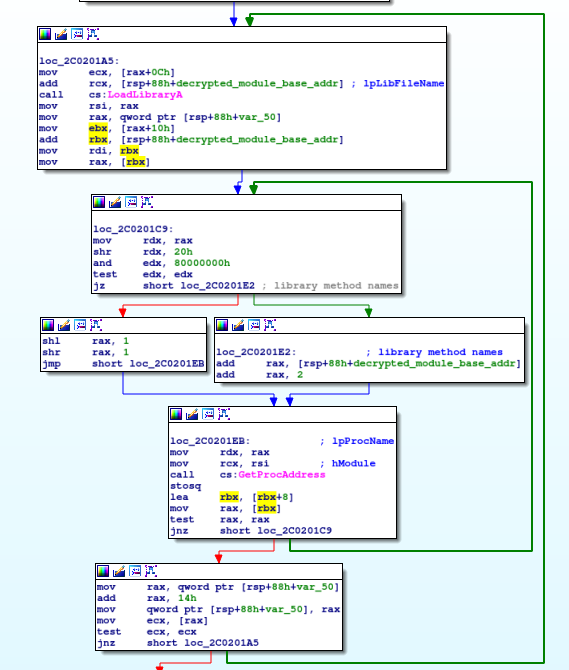Screen dimensions: 569x670
Task: Click the group nodes icon of the shl rax node
Action: [x=80, y=325]
